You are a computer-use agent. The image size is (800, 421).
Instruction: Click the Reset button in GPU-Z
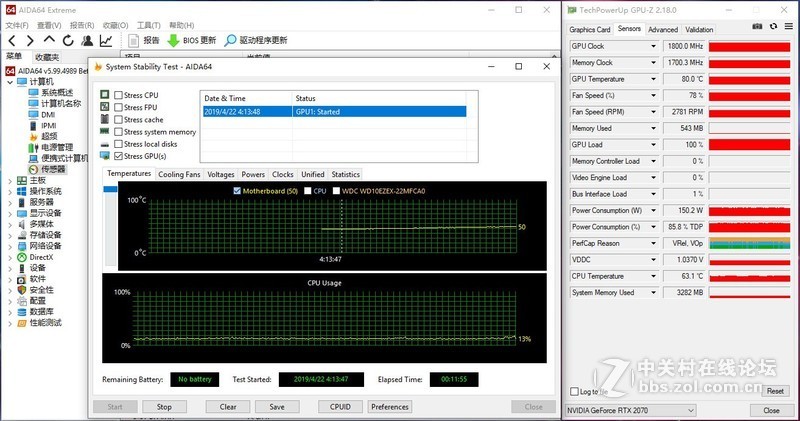(774, 391)
